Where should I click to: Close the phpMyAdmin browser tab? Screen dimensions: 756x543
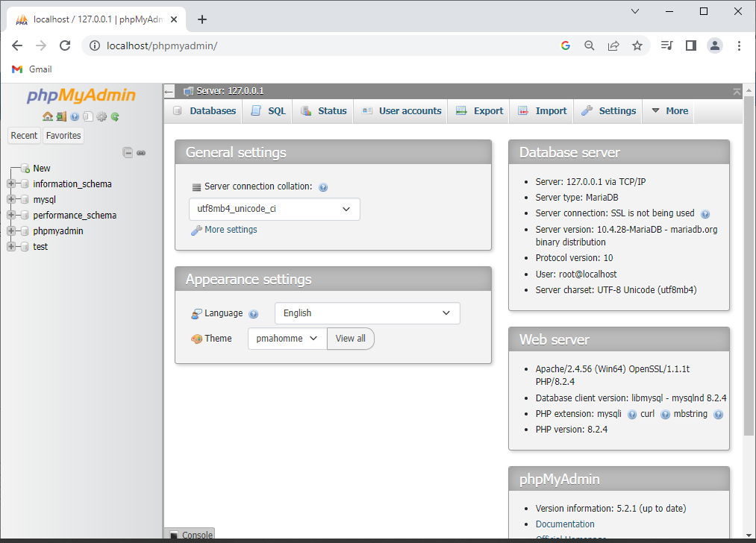point(174,19)
